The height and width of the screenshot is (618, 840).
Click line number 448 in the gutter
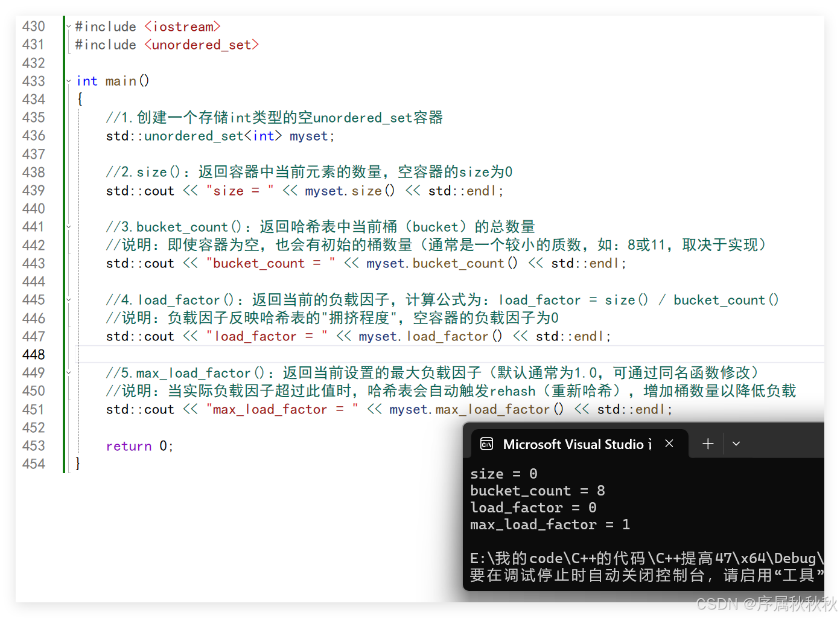34,354
